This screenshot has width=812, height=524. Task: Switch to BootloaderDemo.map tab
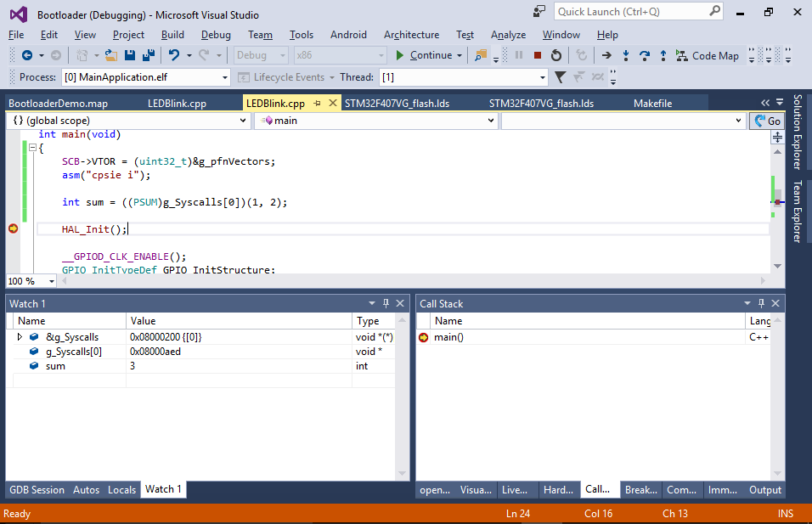pos(58,103)
